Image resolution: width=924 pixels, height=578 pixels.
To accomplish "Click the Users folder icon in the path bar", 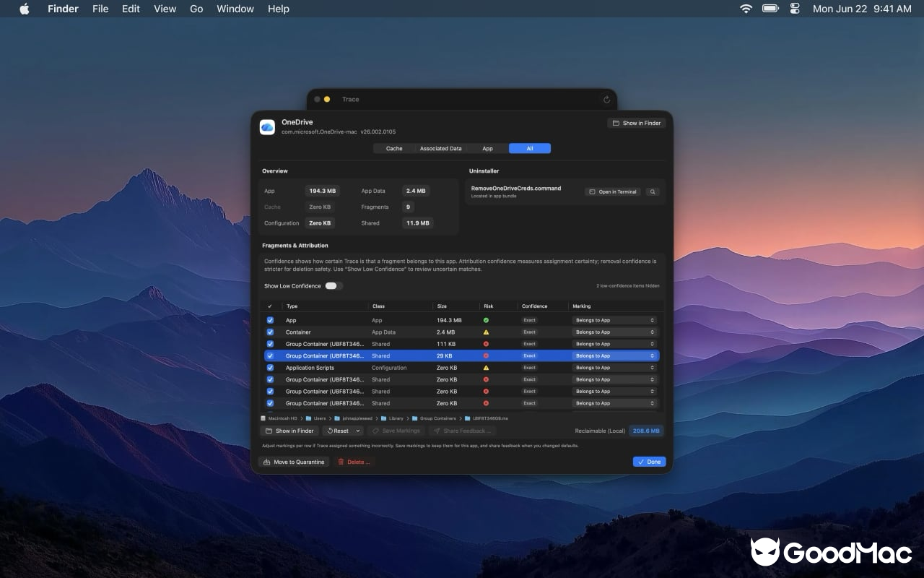I will pos(308,418).
